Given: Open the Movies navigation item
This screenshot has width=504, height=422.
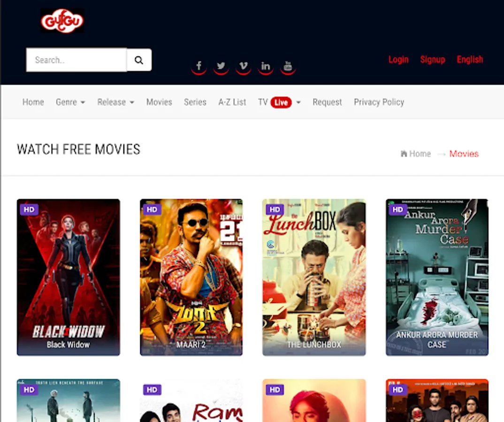Looking at the screenshot, I should 159,102.
